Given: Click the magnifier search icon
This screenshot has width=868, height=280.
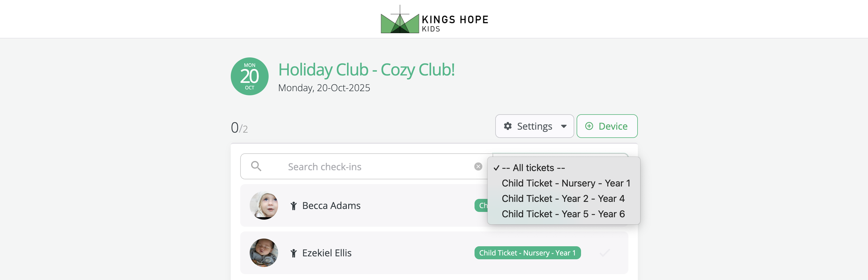Looking at the screenshot, I should (256, 166).
